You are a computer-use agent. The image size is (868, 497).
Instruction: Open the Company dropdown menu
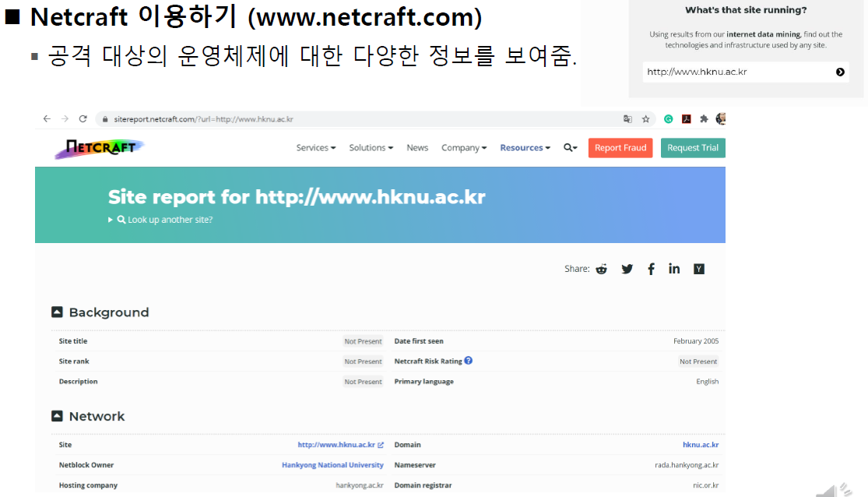(x=464, y=148)
